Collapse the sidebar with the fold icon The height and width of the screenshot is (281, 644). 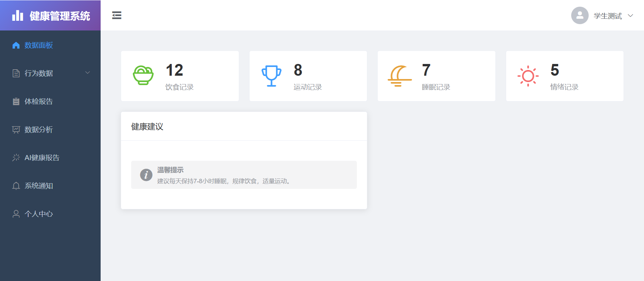point(117,15)
